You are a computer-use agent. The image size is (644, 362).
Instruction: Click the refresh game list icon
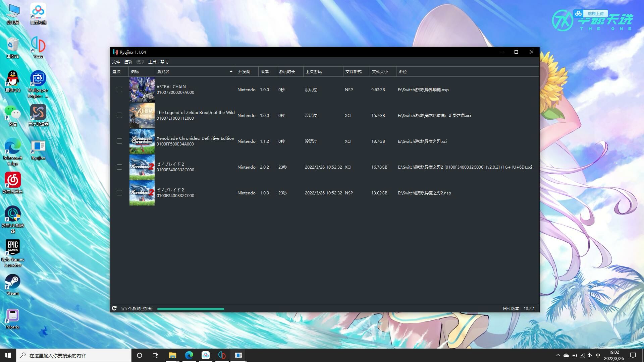114,308
